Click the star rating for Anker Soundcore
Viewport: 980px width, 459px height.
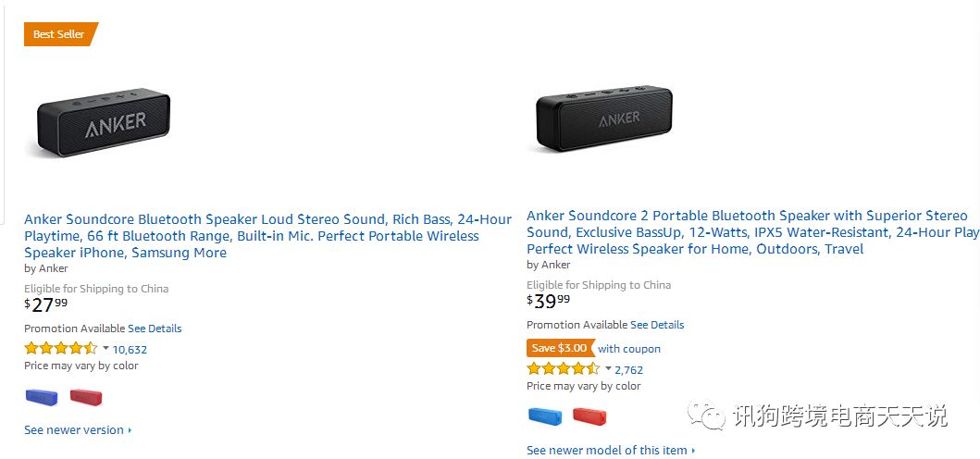[60, 349]
